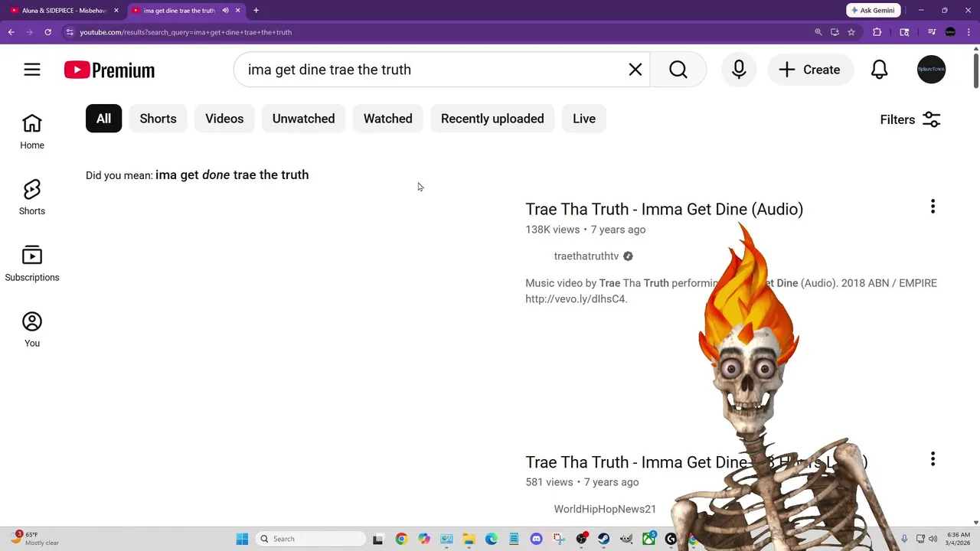Select the Unwatched filter chip

point(303,119)
